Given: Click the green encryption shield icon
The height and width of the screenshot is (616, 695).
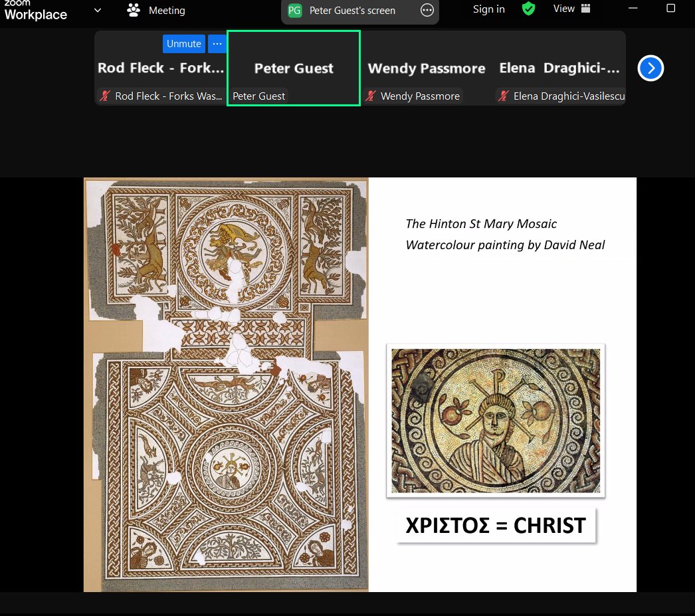Looking at the screenshot, I should pos(528,9).
